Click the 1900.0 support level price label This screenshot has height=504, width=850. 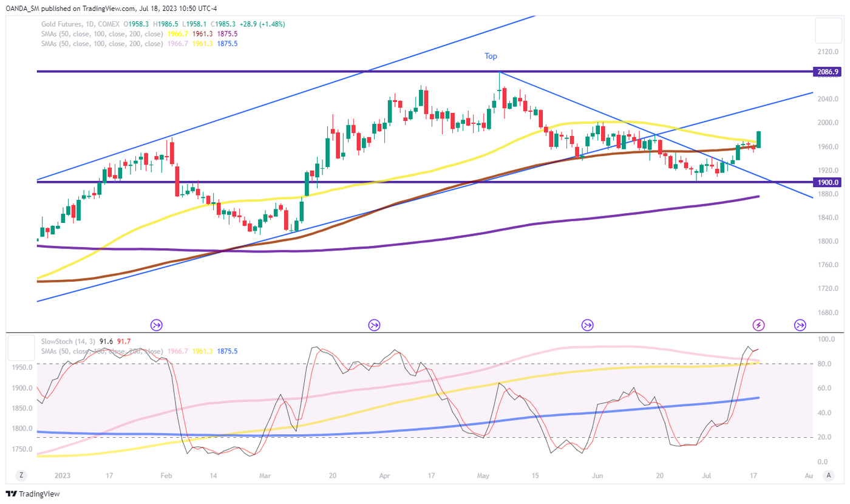[828, 182]
